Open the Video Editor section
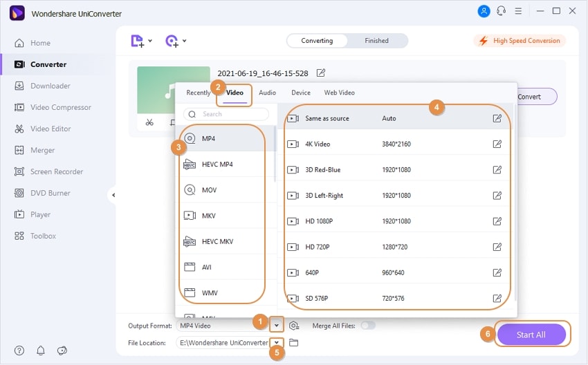Viewport: 588px width, 365px height. (x=42, y=129)
